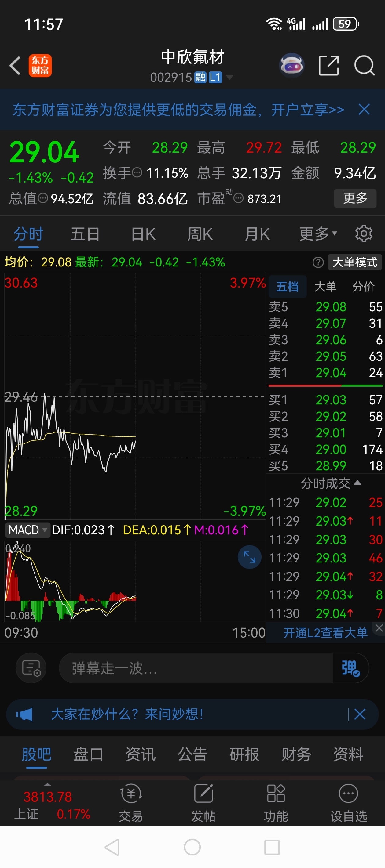Open the 功能 functions icon
This screenshot has width=385, height=868.
276,803
